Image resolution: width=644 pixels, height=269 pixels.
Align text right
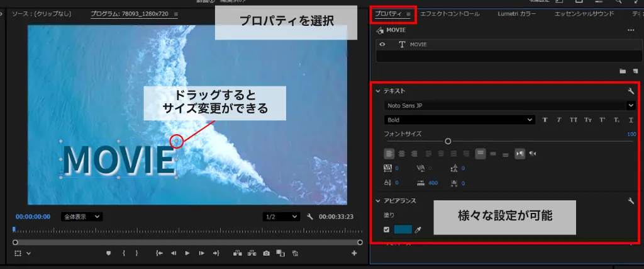414,154
